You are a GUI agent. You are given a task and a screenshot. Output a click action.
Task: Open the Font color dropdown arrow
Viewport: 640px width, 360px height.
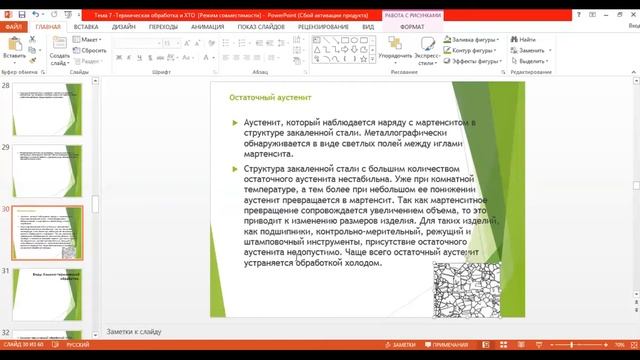pyautogui.click(x=213, y=58)
